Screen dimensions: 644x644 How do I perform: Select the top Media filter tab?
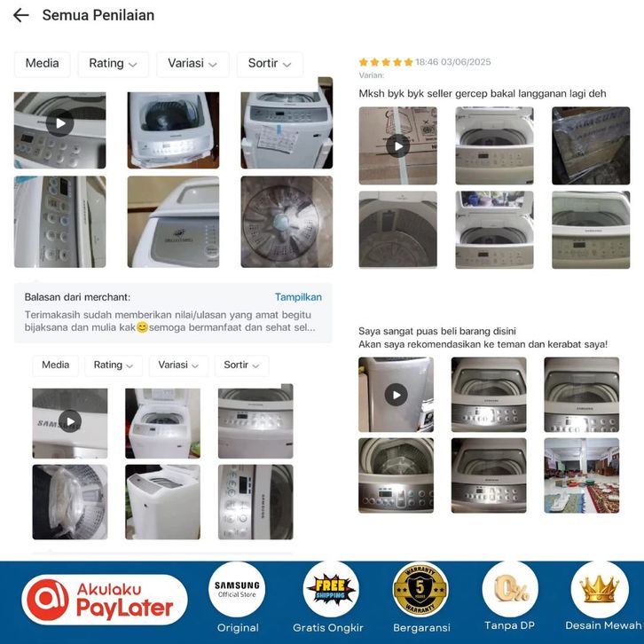[x=42, y=64]
